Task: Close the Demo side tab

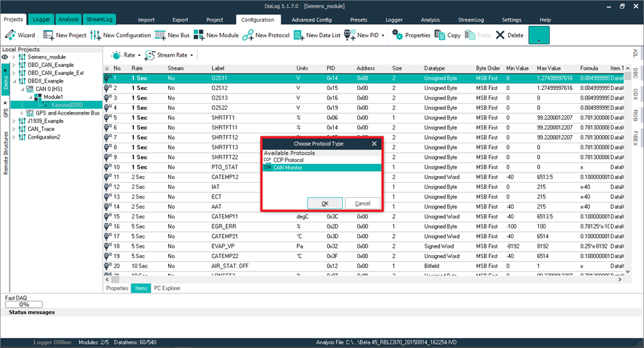Action: point(5,70)
